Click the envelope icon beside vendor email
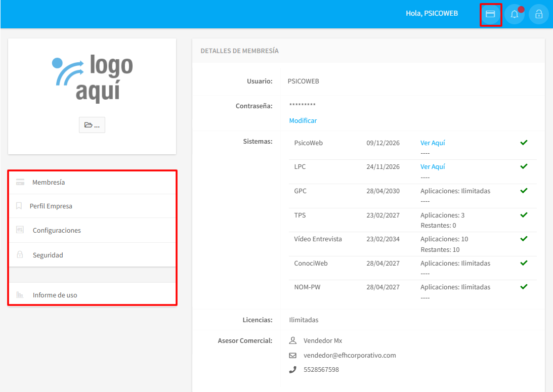 point(293,356)
